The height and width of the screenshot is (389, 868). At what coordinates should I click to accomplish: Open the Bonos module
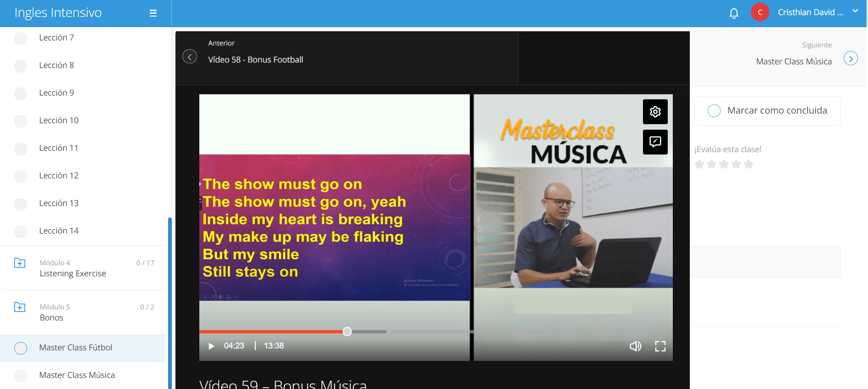(x=51, y=318)
